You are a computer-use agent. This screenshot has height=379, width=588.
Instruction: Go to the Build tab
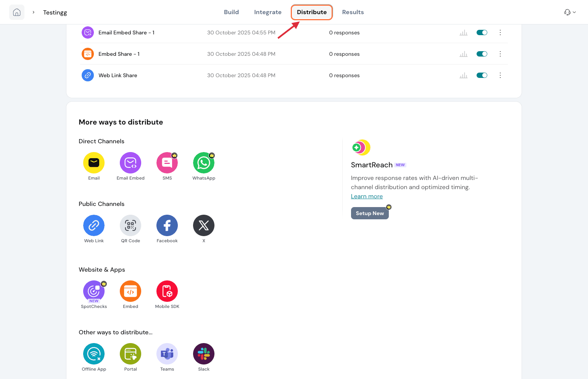231,12
